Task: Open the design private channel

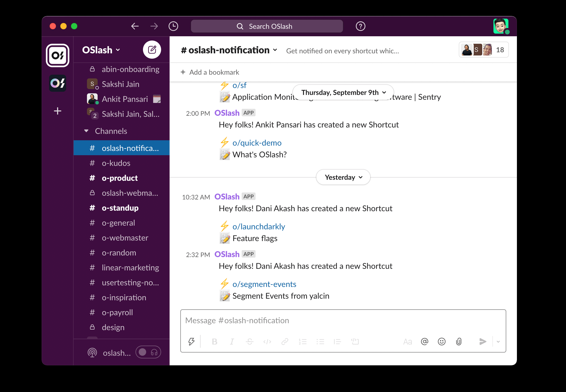Action: tap(122, 327)
